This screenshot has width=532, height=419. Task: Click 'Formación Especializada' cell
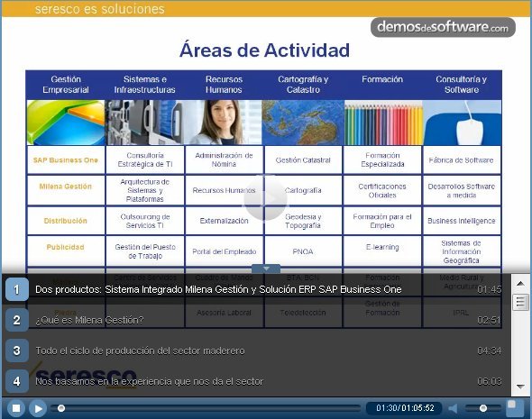click(x=382, y=160)
